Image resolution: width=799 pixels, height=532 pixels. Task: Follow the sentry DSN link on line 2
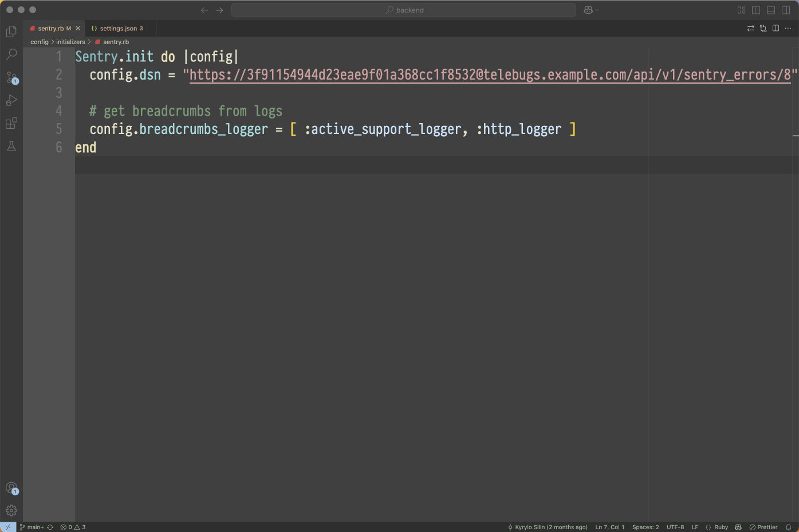(x=490, y=75)
